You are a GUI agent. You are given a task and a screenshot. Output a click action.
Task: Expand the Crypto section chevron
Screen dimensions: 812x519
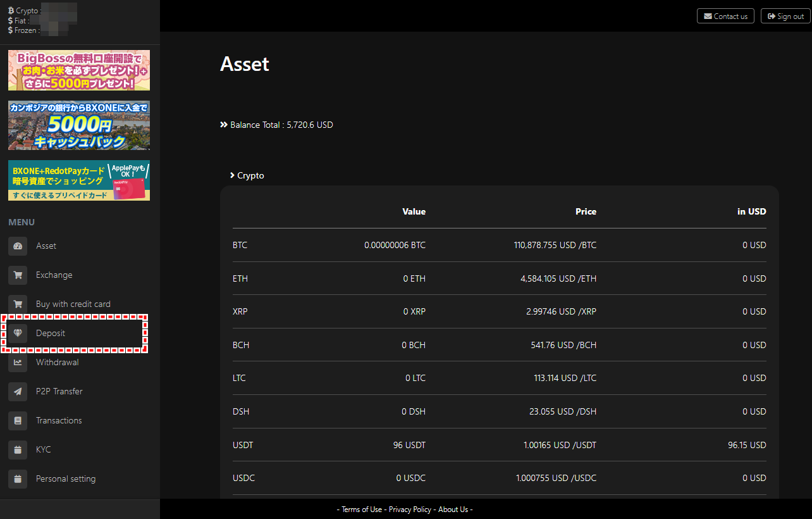pos(233,175)
